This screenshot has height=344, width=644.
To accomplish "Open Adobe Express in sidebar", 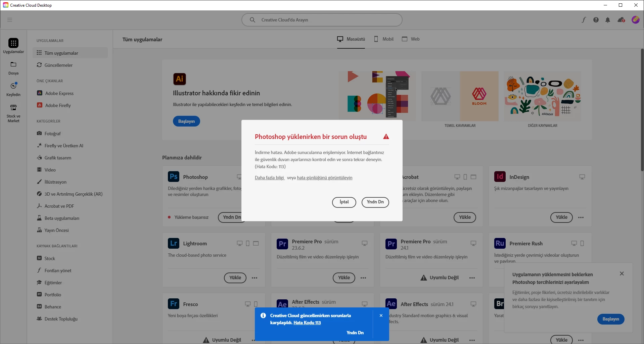I will coord(70,93).
